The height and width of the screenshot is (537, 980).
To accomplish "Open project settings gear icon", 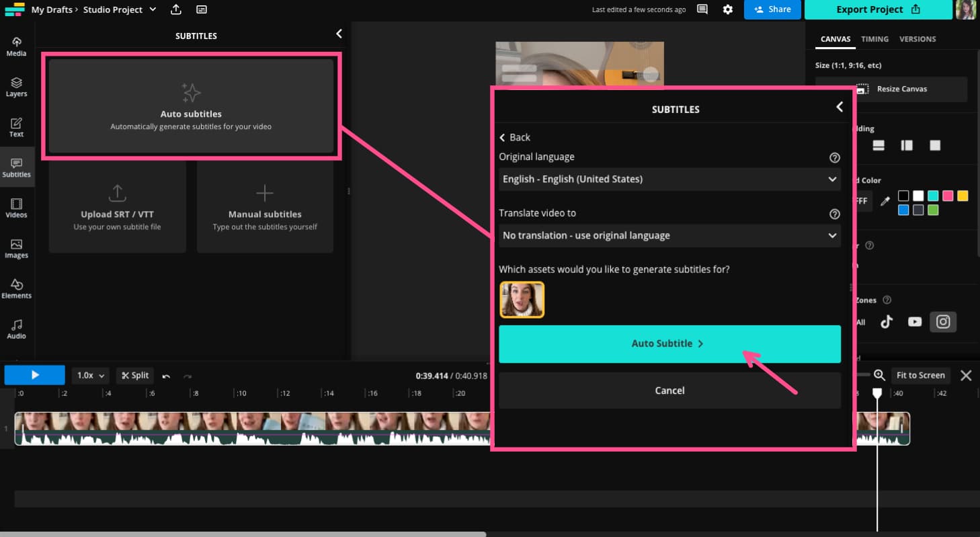I will tap(728, 9).
